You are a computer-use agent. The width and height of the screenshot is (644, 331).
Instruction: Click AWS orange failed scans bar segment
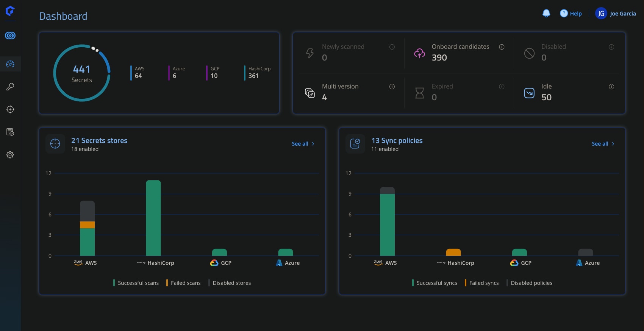(87, 225)
